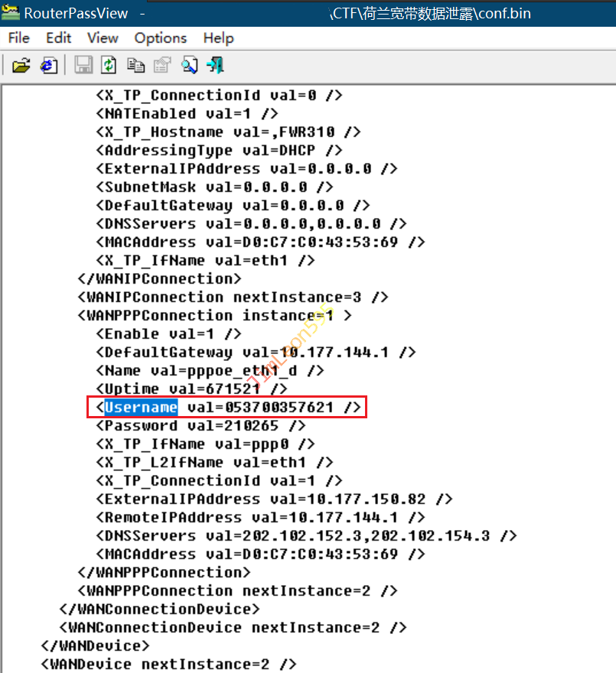The image size is (616, 673).
Task: Click the DNSServers val=202.102.152.3 line
Action: 306,536
